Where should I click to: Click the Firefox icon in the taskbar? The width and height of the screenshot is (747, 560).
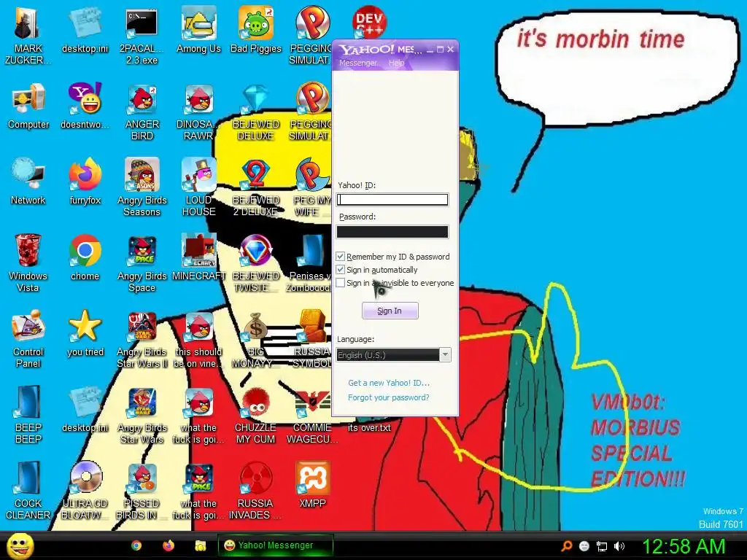pos(169,545)
